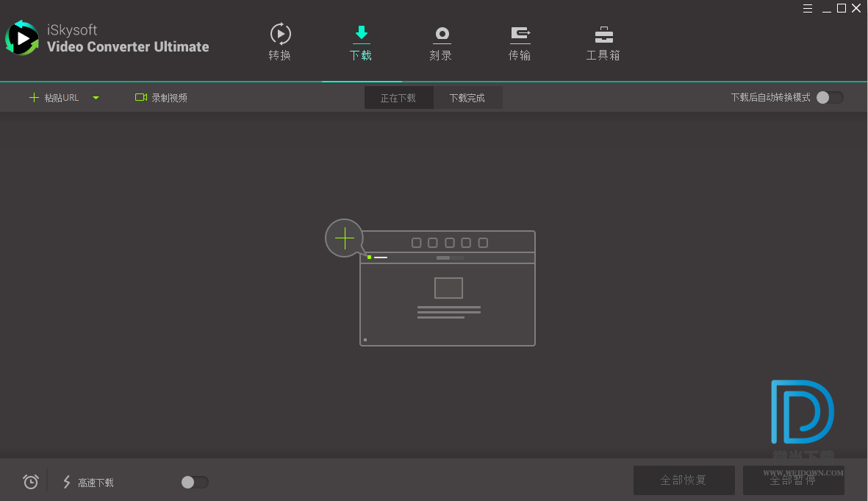Select the Download (下载) section icon
The image size is (868, 501).
[361, 34]
